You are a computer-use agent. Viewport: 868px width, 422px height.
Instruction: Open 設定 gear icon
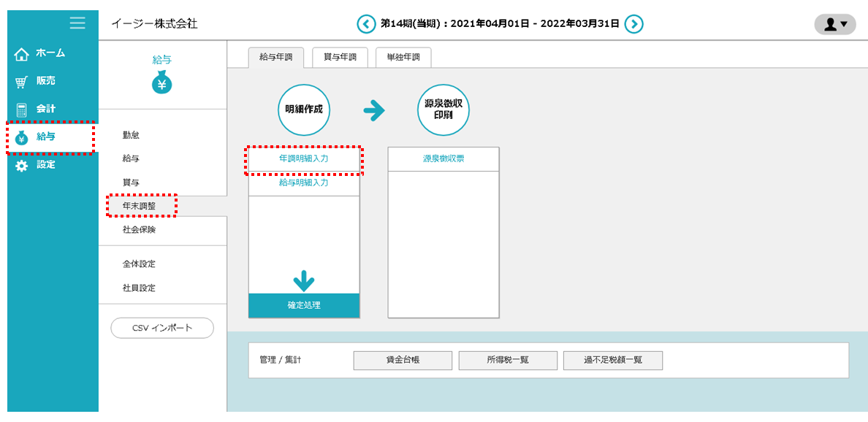click(x=22, y=166)
